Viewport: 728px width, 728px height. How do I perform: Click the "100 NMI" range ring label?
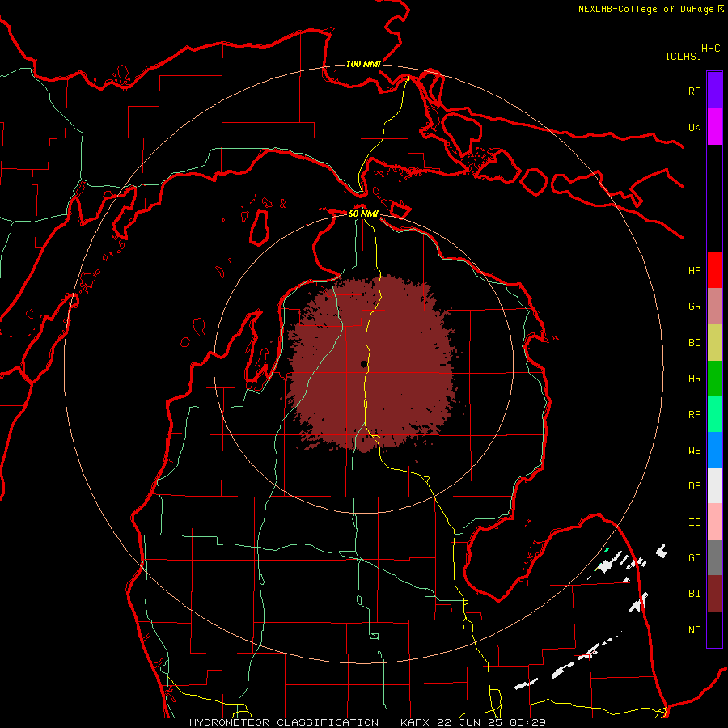coord(363,64)
